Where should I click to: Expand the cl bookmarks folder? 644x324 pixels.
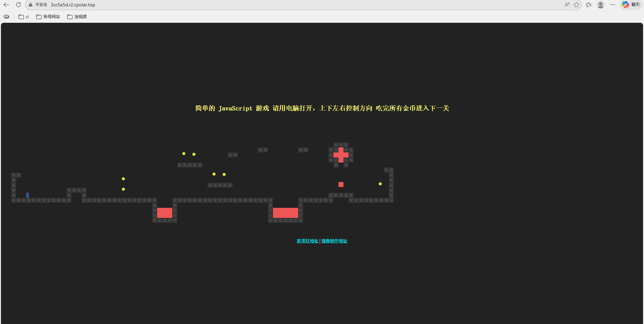tap(24, 17)
